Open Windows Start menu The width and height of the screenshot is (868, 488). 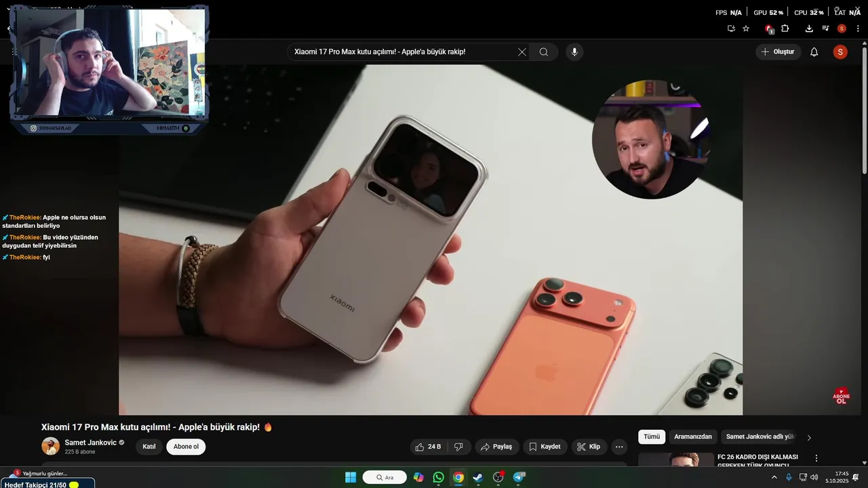point(351,477)
